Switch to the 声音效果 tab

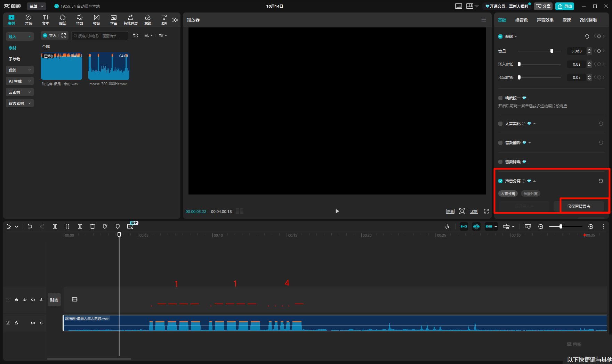click(545, 20)
